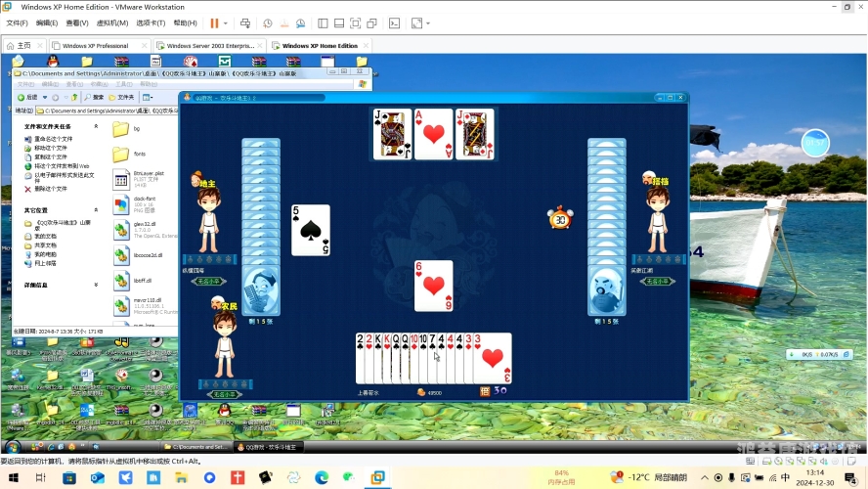Switch to Windows XP Professional tab
This screenshot has height=489, width=868.
(x=96, y=45)
